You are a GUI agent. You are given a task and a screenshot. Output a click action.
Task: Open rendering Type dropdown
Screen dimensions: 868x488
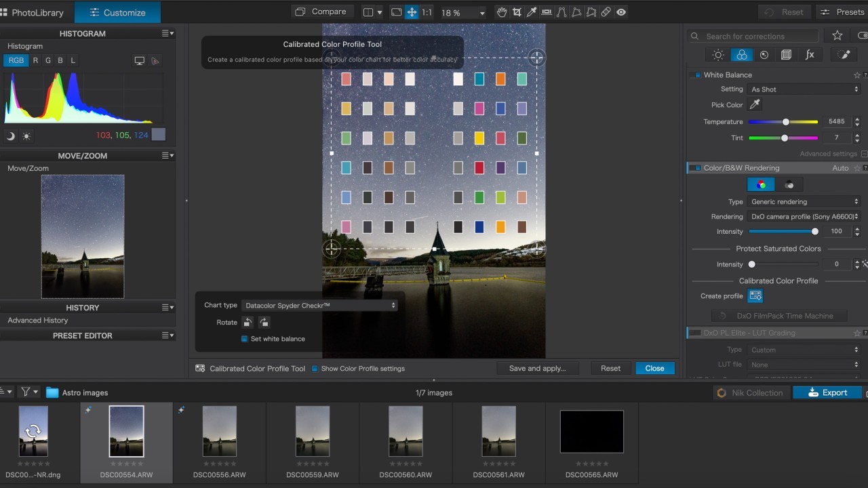(x=804, y=202)
